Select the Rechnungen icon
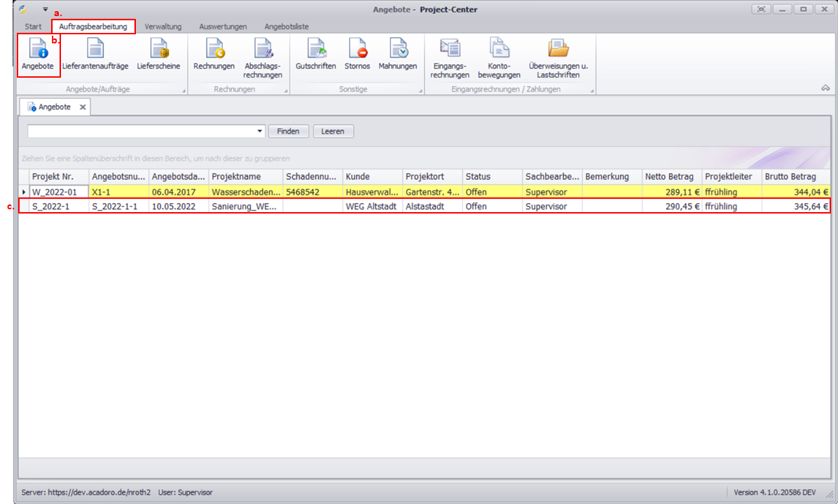 pos(214,55)
